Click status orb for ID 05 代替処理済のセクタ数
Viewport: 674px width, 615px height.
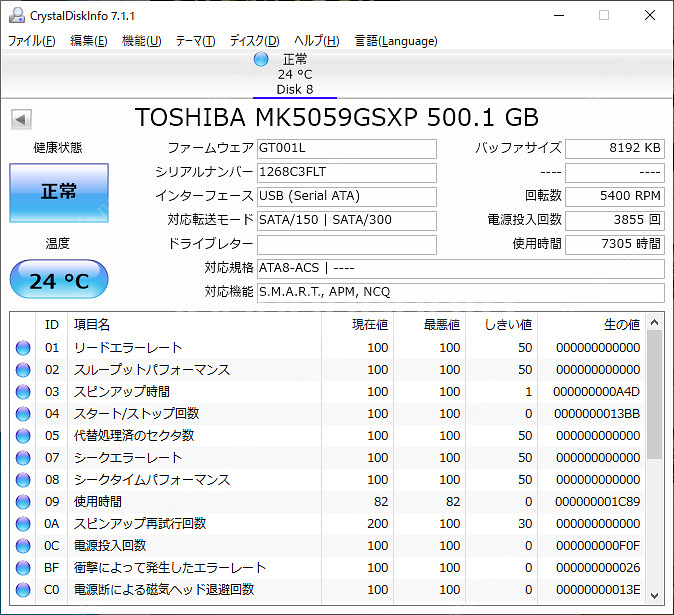point(23,436)
